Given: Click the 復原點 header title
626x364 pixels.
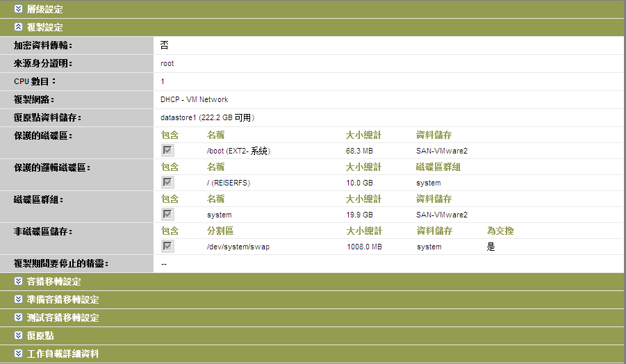Looking at the screenshot, I should coord(40,336).
